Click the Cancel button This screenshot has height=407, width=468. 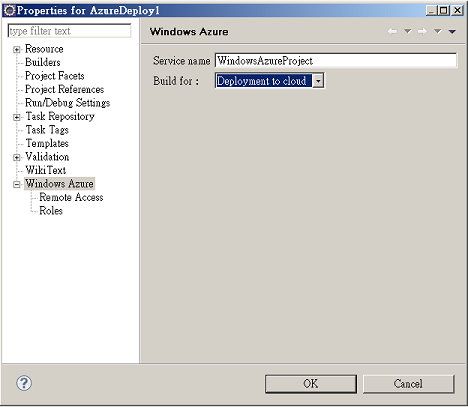tap(408, 384)
